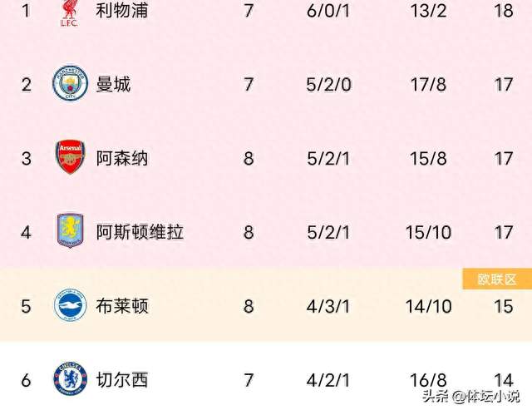Select the 阿斯顿维拉 team name

point(140,231)
